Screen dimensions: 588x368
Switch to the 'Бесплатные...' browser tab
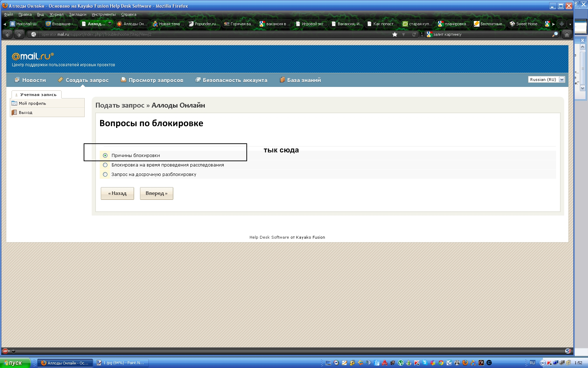(489, 24)
